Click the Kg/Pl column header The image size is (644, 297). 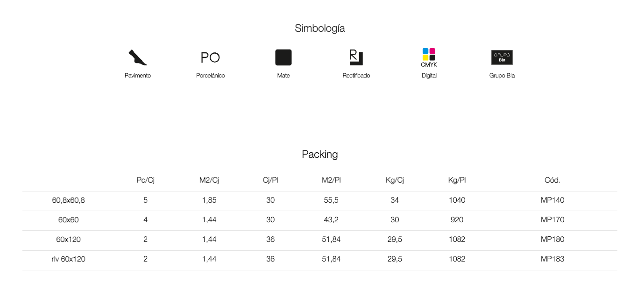click(x=457, y=180)
